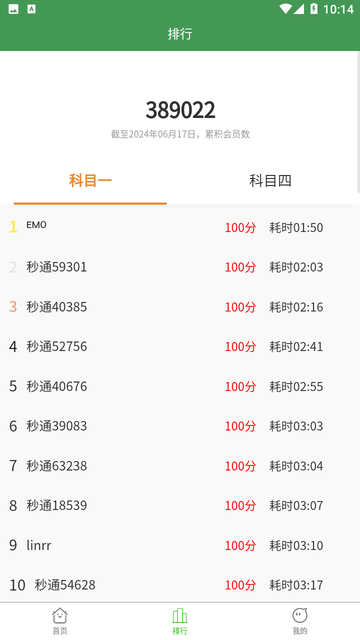The width and height of the screenshot is (360, 640).
Task: Open the entry for user linrr
Action: tap(180, 545)
